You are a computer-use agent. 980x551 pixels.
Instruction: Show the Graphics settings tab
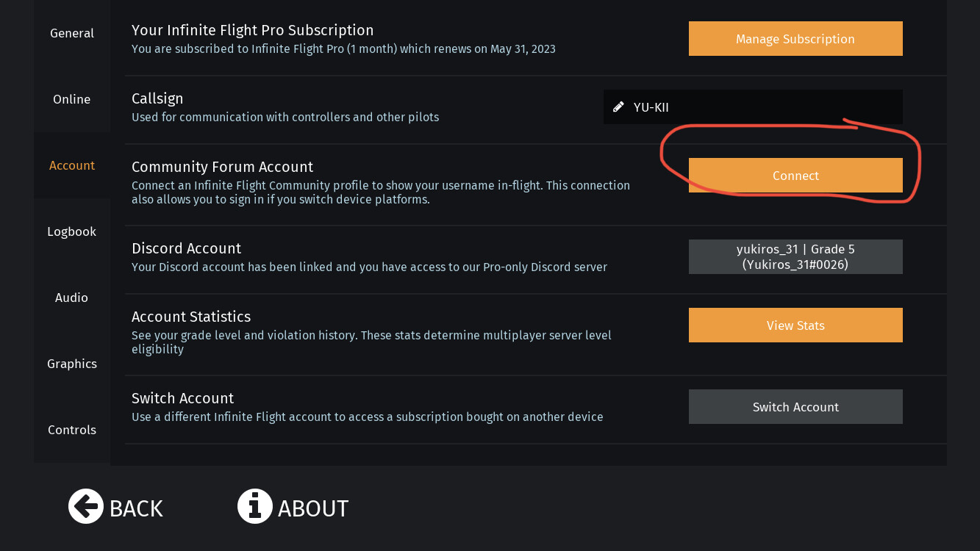coord(72,364)
